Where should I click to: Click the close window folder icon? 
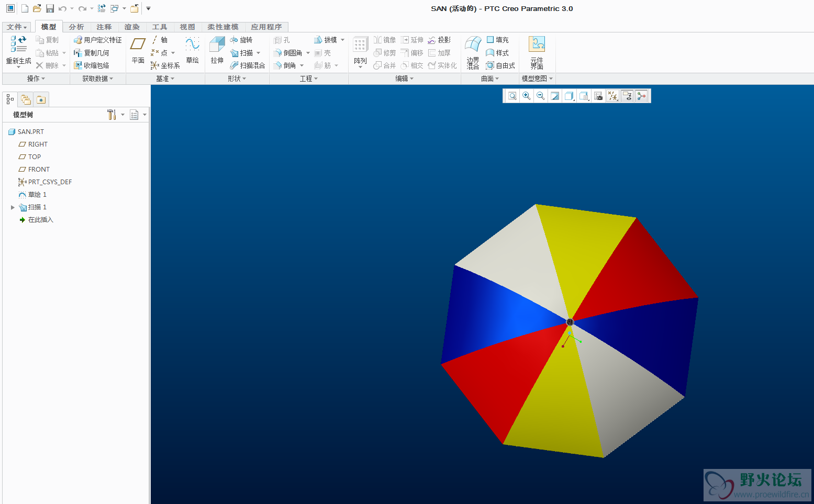tap(135, 8)
